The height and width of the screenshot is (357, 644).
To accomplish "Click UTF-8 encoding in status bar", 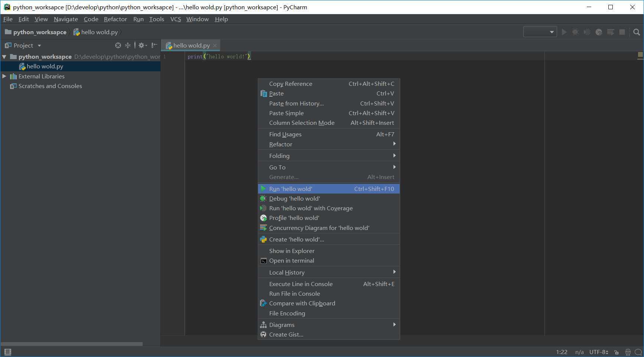I will coord(598,352).
